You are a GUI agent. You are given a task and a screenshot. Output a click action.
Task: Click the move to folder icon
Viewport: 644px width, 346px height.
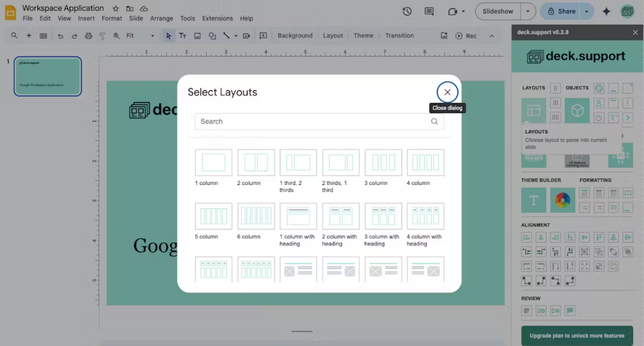click(x=130, y=9)
